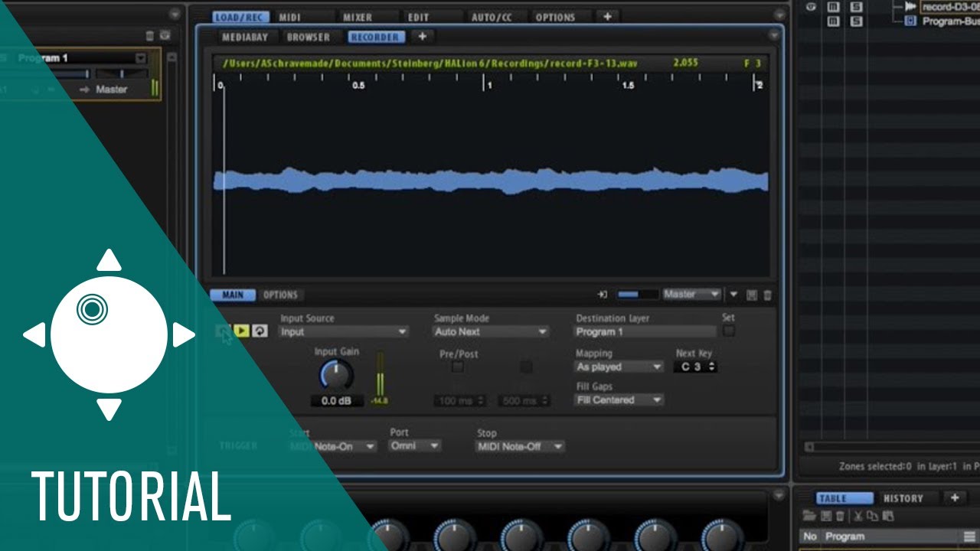Adjust the output level slider beside Master

tap(638, 295)
